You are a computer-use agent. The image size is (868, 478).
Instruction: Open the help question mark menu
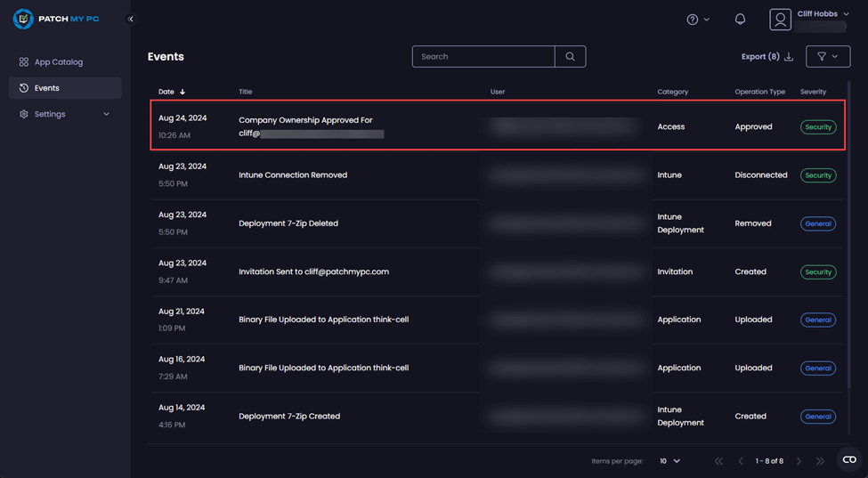697,20
